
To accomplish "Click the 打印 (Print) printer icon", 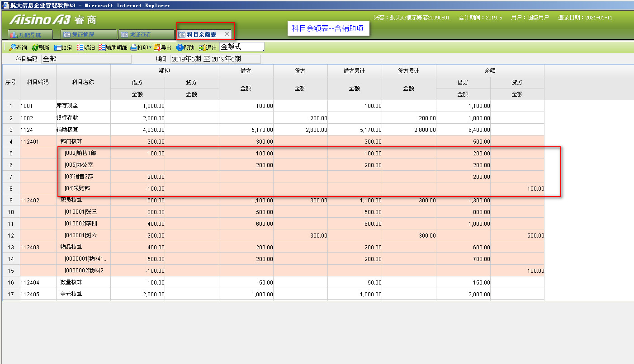I will point(134,47).
